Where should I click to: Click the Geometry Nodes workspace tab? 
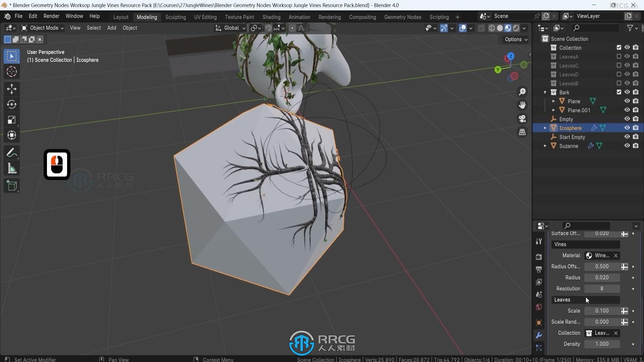(x=402, y=17)
